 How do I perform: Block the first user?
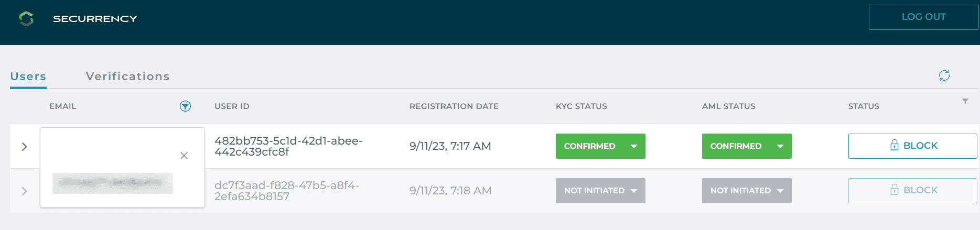[x=912, y=146]
